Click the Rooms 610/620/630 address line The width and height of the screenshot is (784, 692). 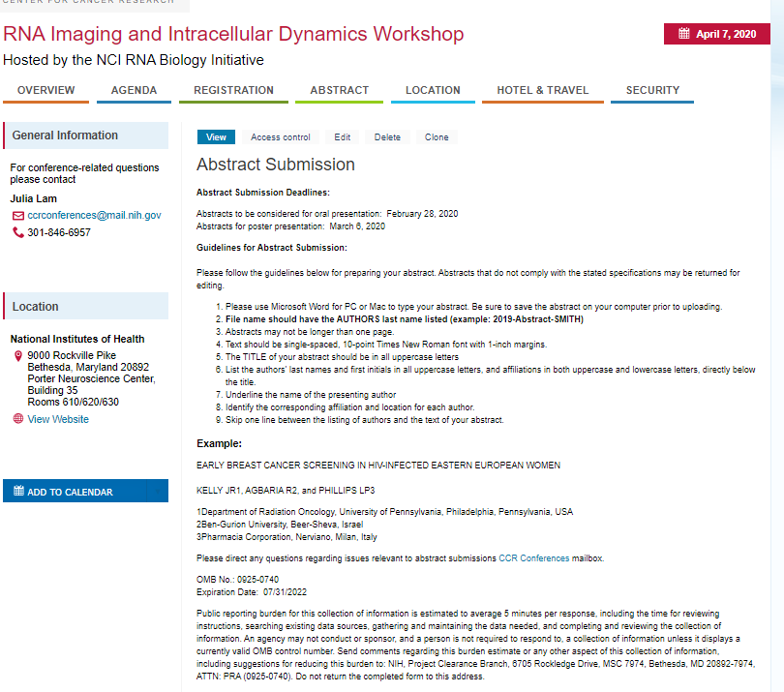tap(73, 402)
